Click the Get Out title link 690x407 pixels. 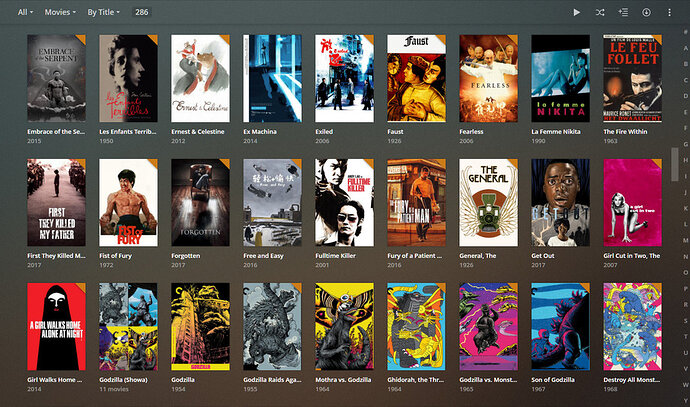(543, 256)
